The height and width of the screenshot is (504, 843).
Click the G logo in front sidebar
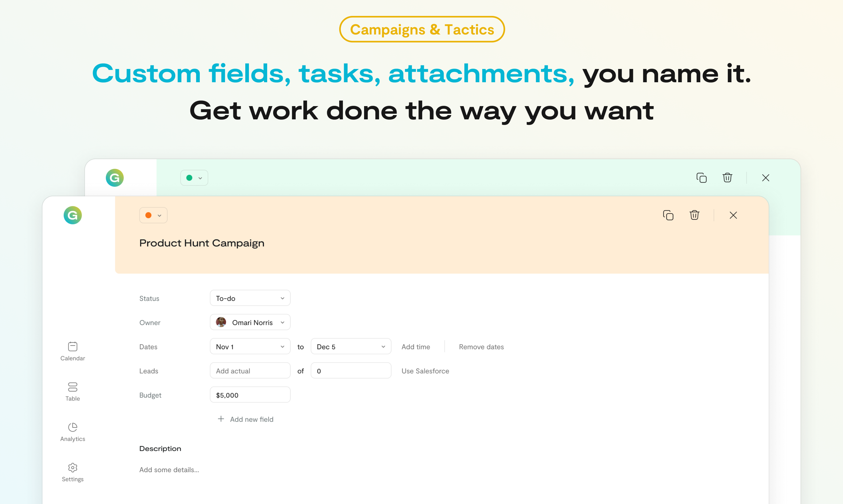click(x=72, y=215)
